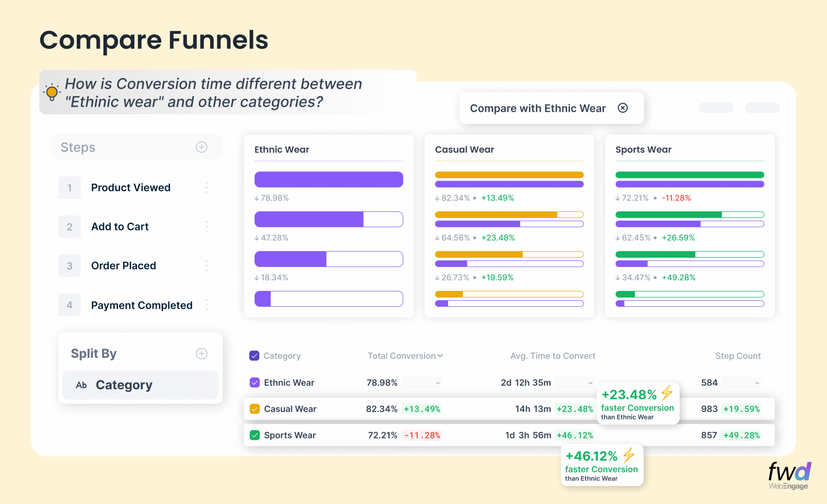Click the Compare with Ethnic Wear button
Viewport: 827px width, 504px height.
[x=537, y=108]
